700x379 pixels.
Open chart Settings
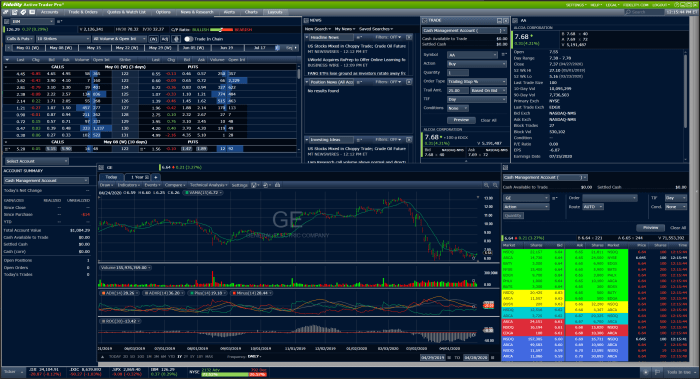coord(240,185)
